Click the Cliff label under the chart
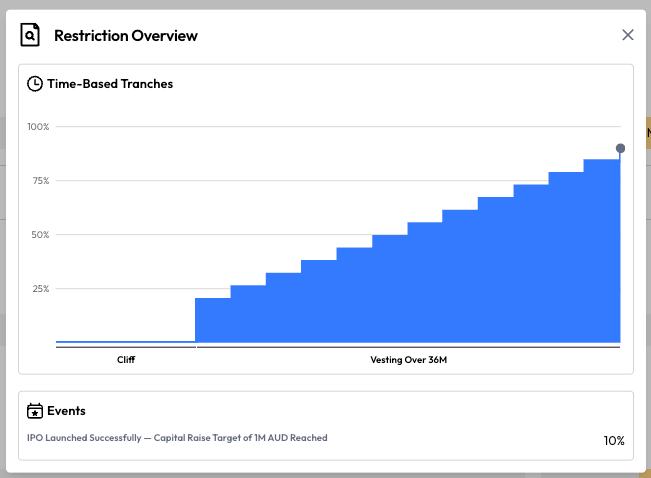This screenshot has width=651, height=478. point(126,360)
